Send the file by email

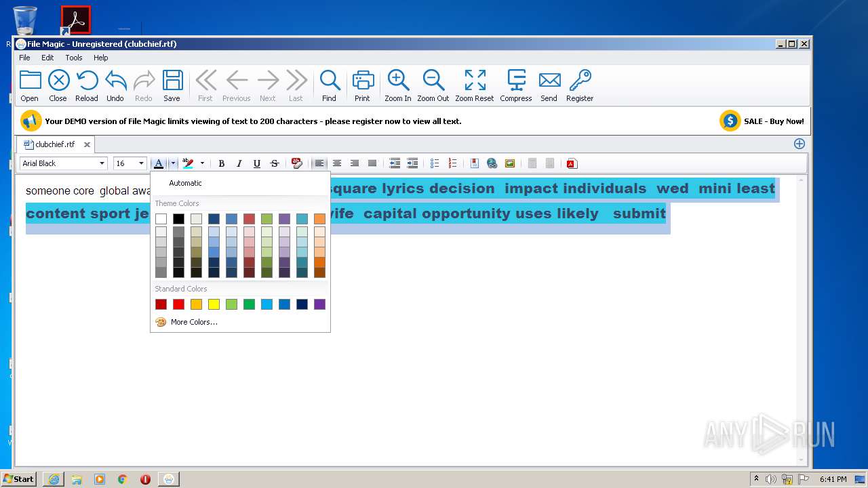point(549,86)
